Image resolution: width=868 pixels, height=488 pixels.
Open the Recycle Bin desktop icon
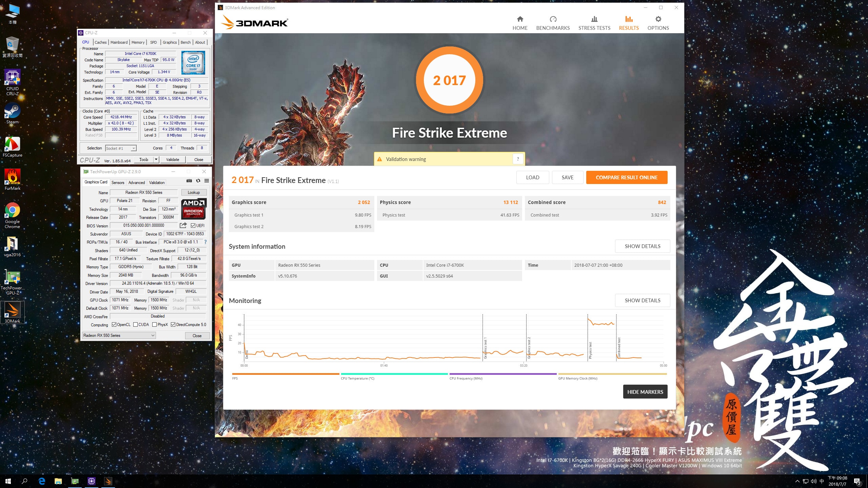click(12, 47)
